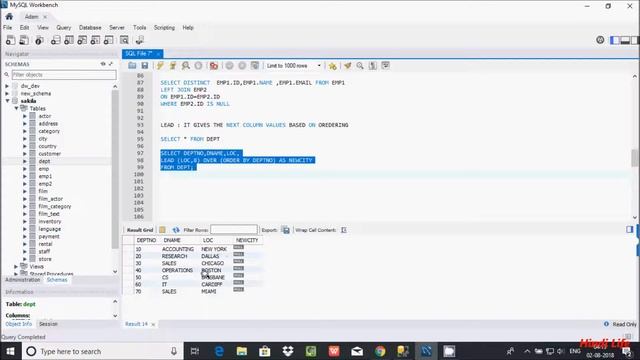
Task: Click the Result Grid button
Action: click(x=140, y=230)
